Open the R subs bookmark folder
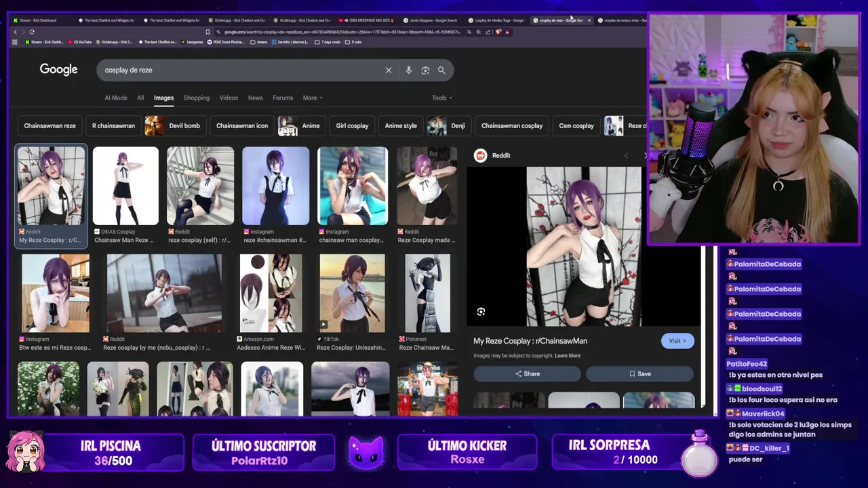868x488 pixels. click(x=353, y=42)
